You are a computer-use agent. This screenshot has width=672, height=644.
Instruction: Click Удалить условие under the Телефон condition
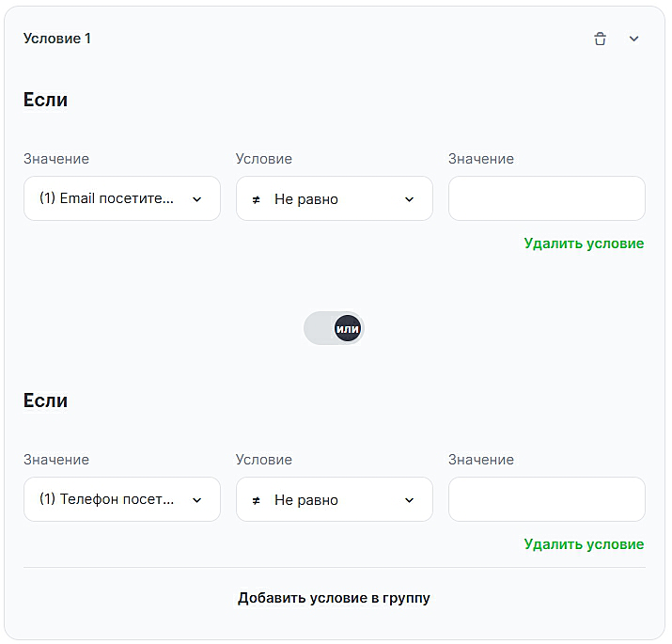pyautogui.click(x=584, y=544)
